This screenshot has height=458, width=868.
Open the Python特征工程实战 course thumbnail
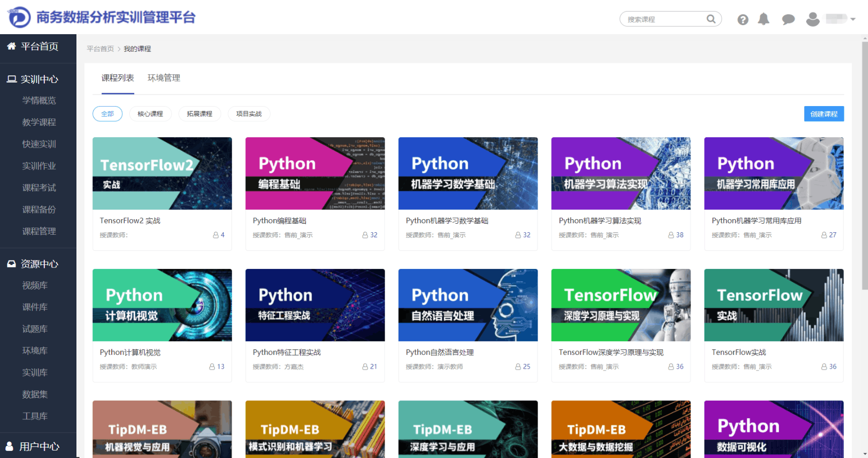tap(315, 305)
